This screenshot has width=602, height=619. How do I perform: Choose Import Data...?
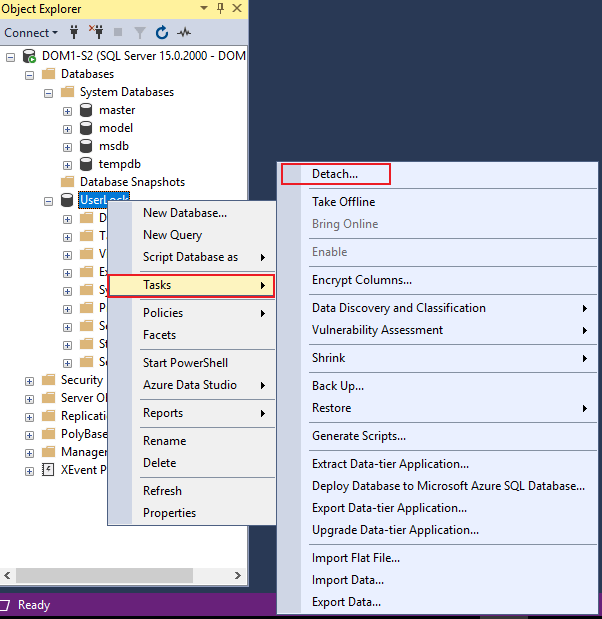[437, 580]
